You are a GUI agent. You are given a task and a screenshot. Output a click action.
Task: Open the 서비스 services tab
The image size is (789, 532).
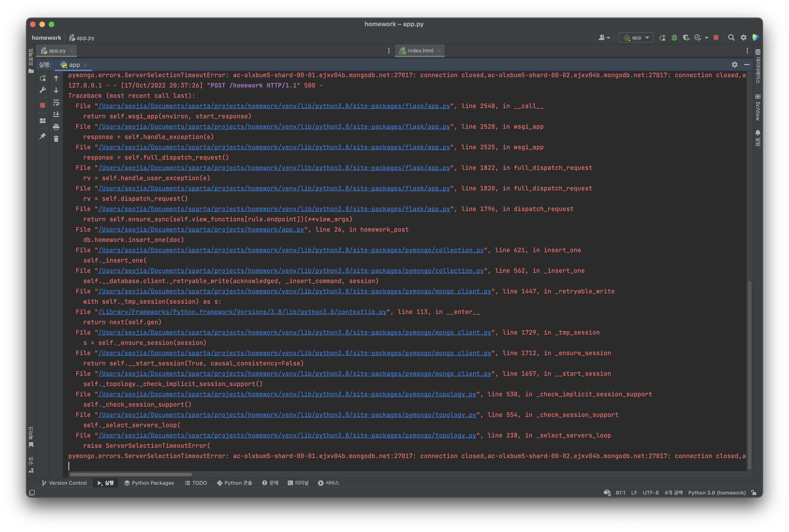pos(329,483)
